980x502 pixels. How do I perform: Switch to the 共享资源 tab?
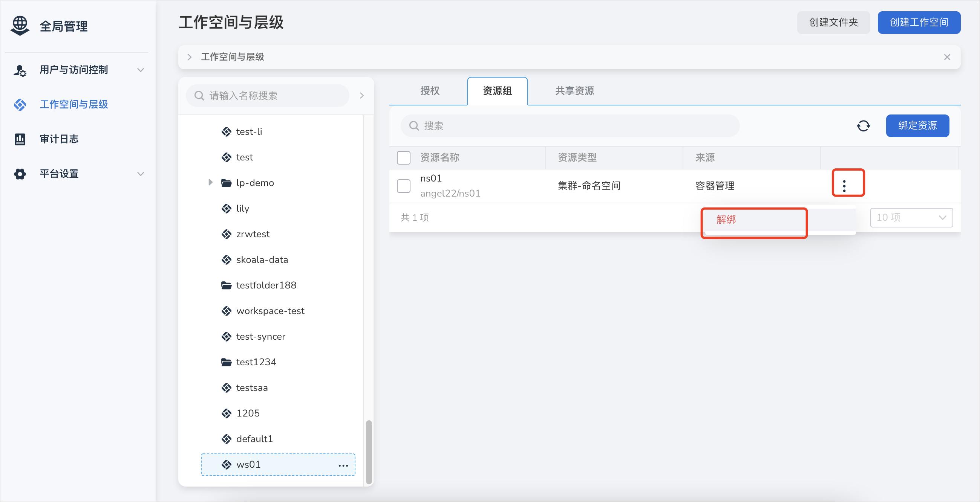(x=574, y=91)
